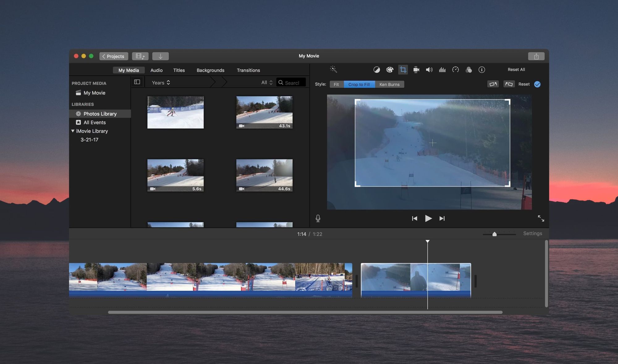Apply crop with the blue checkmark

click(537, 84)
